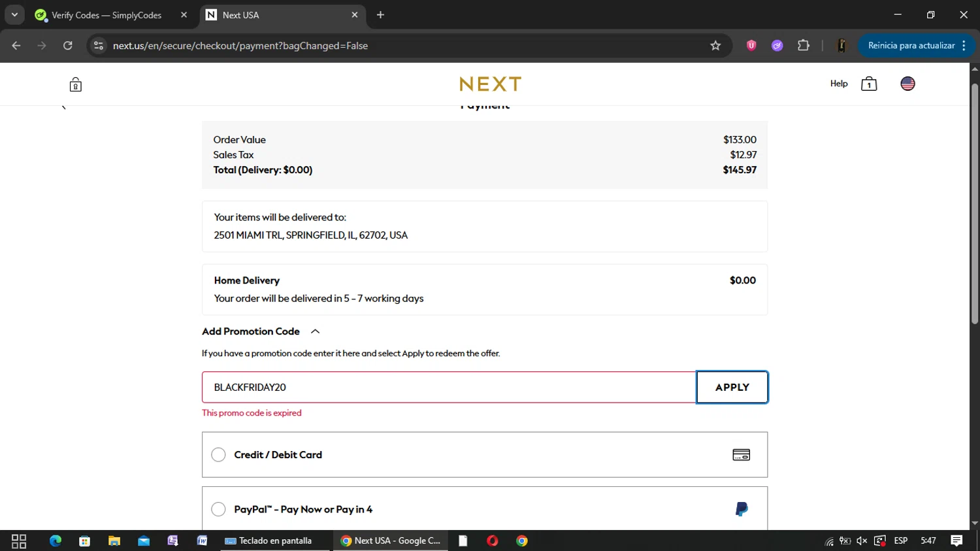Open Chrome three-dot menu
Image resolution: width=980 pixels, height=551 pixels.
tap(964, 46)
